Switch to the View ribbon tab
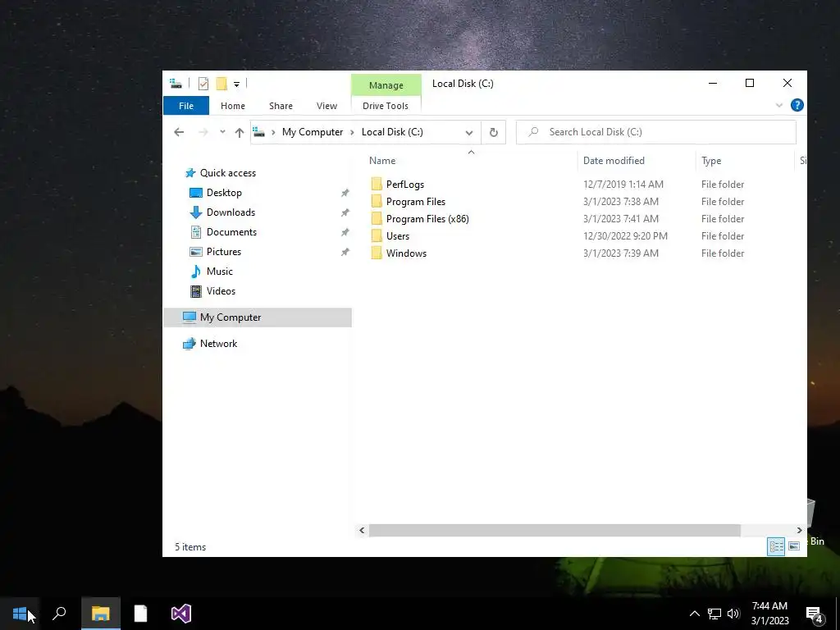 click(x=326, y=106)
